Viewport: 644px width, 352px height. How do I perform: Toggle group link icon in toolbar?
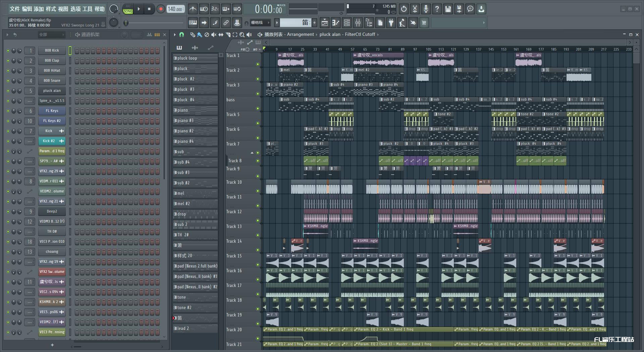(x=226, y=23)
